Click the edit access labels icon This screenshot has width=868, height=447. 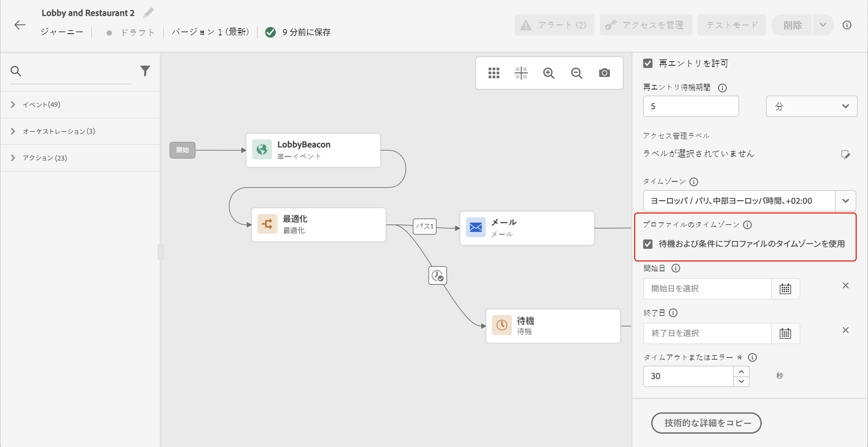tap(845, 155)
